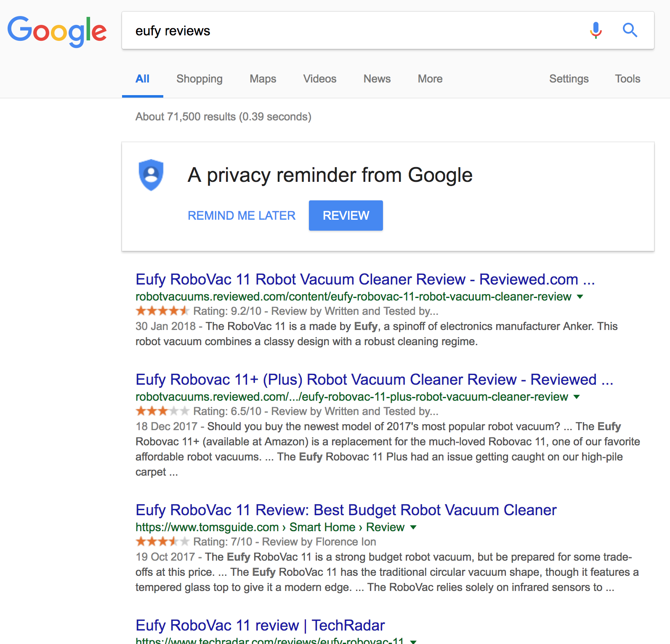Open Eufy RoboVac 11 review TechRadar link
Image resolution: width=670 pixels, height=644 pixels.
[x=260, y=625]
